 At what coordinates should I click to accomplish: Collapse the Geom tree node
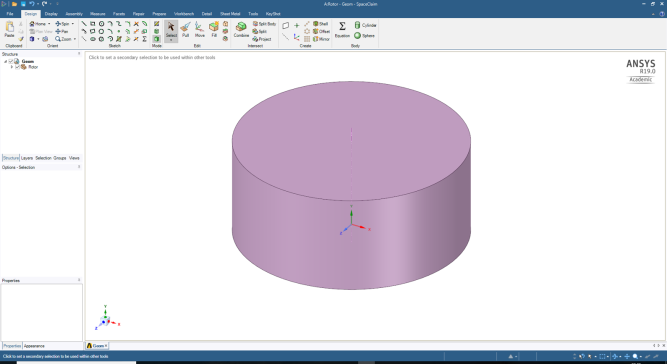6,61
